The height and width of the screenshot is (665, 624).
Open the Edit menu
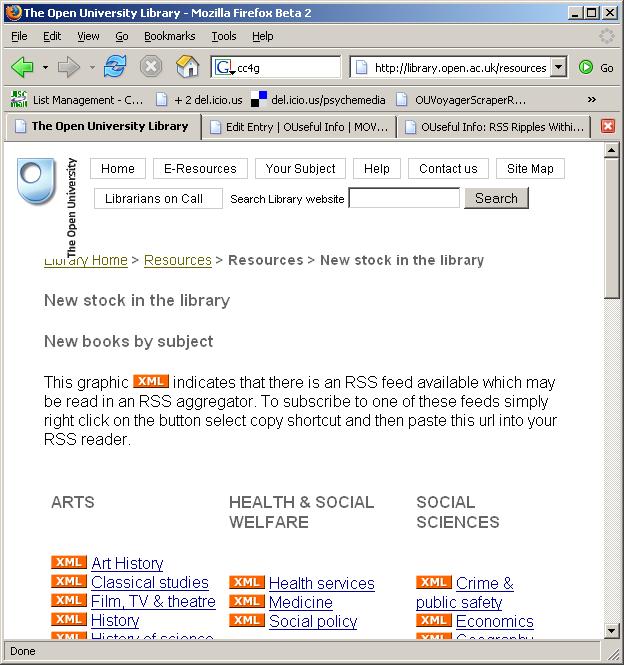pos(52,36)
